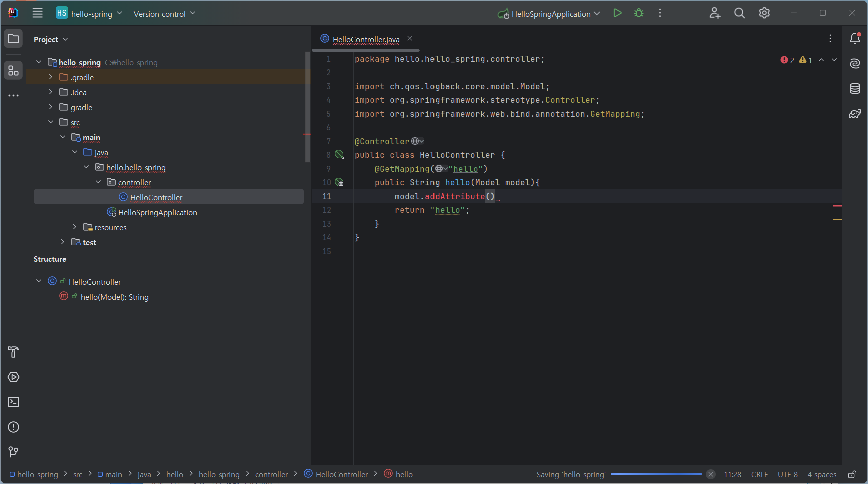868x484 pixels.
Task: Jump to previous highlighted error arrow
Action: 821,60
